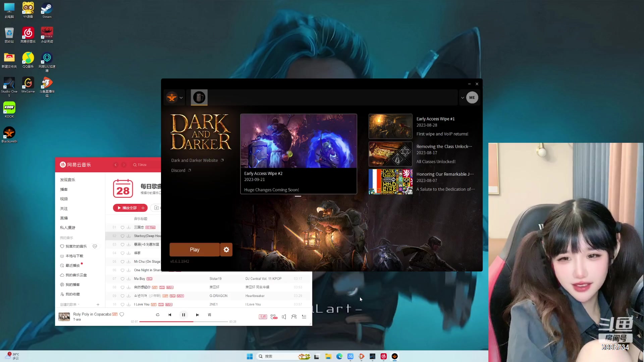Open the Dark and Darker Website link
Image resolution: width=644 pixels, height=362 pixels.
197,161
